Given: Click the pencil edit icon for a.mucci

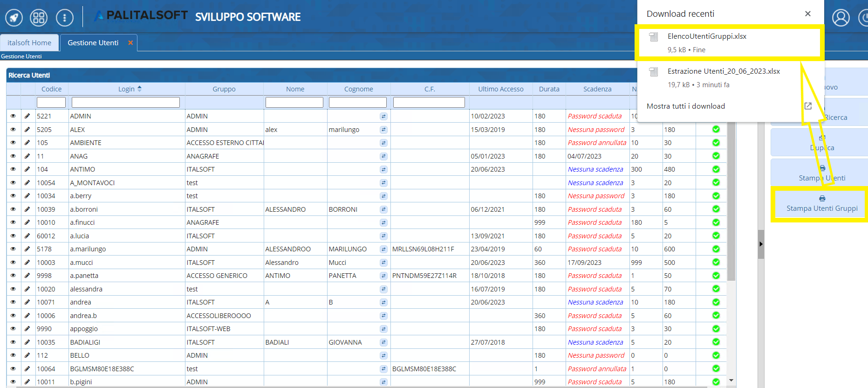Looking at the screenshot, I should coord(27,263).
